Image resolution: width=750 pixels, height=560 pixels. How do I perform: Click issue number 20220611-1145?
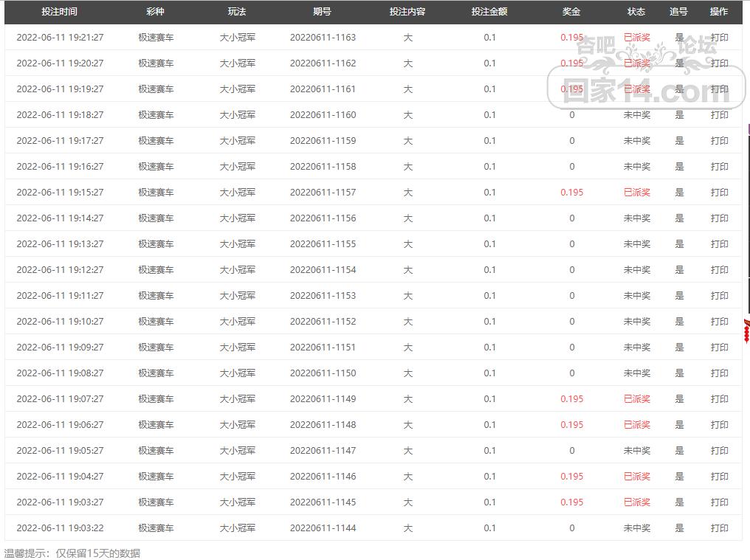tap(323, 502)
